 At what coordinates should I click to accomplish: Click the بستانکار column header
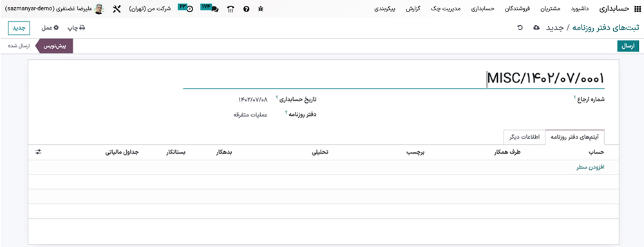pos(176,152)
